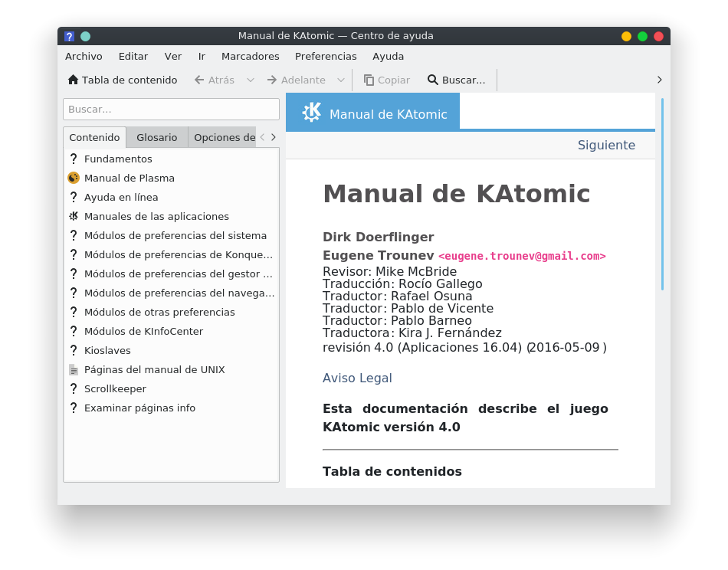The image size is (728, 570).
Task: Click the KDE logo in the page header
Action: coord(312,112)
